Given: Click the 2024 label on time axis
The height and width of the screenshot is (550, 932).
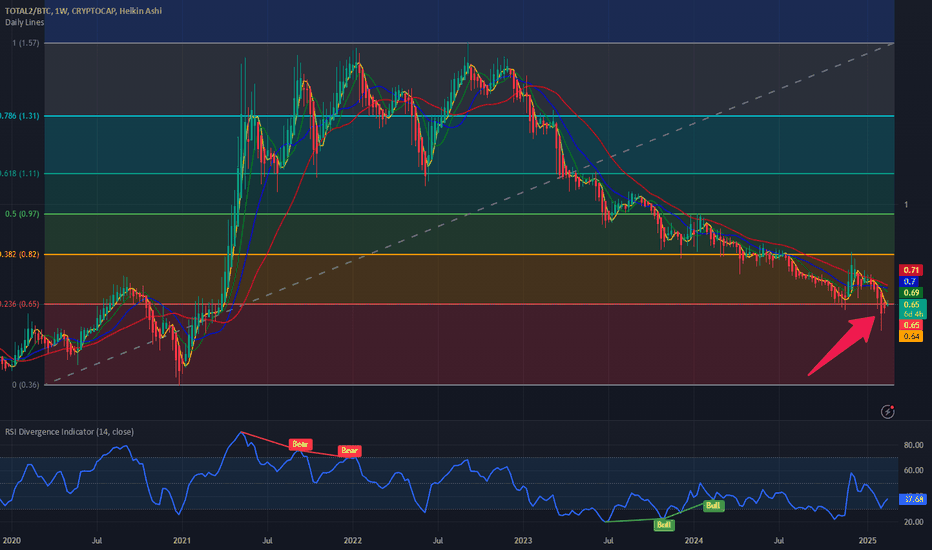Looking at the screenshot, I should [x=694, y=540].
